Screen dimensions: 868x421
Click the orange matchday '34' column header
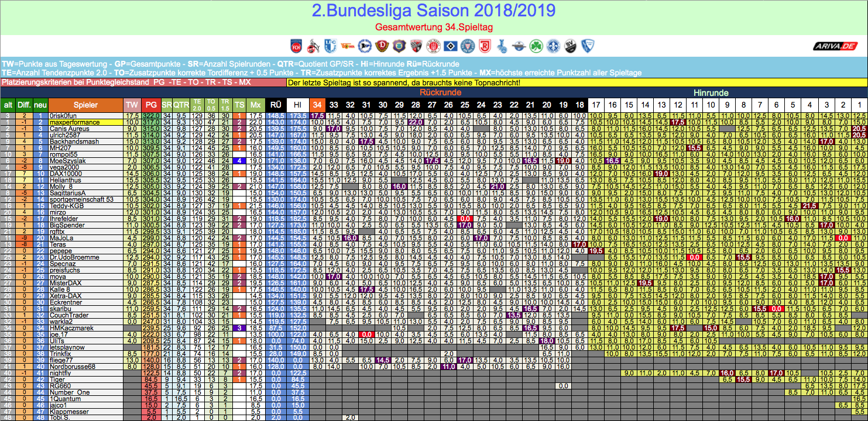point(317,105)
